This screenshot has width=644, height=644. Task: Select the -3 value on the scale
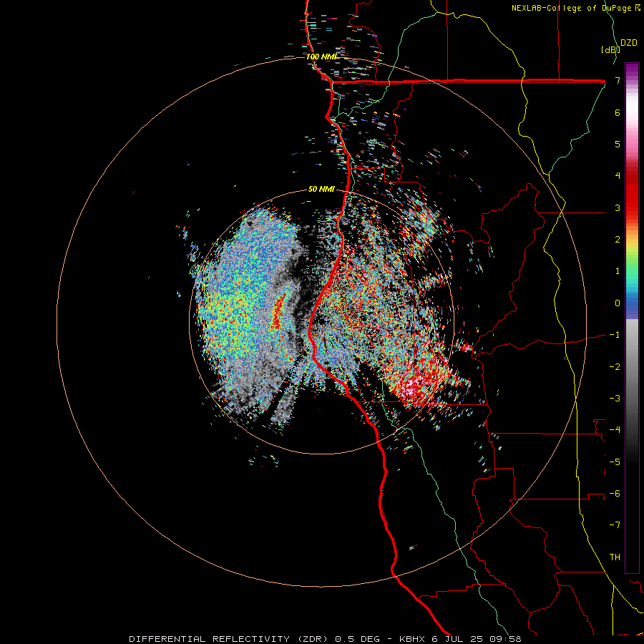point(615,399)
